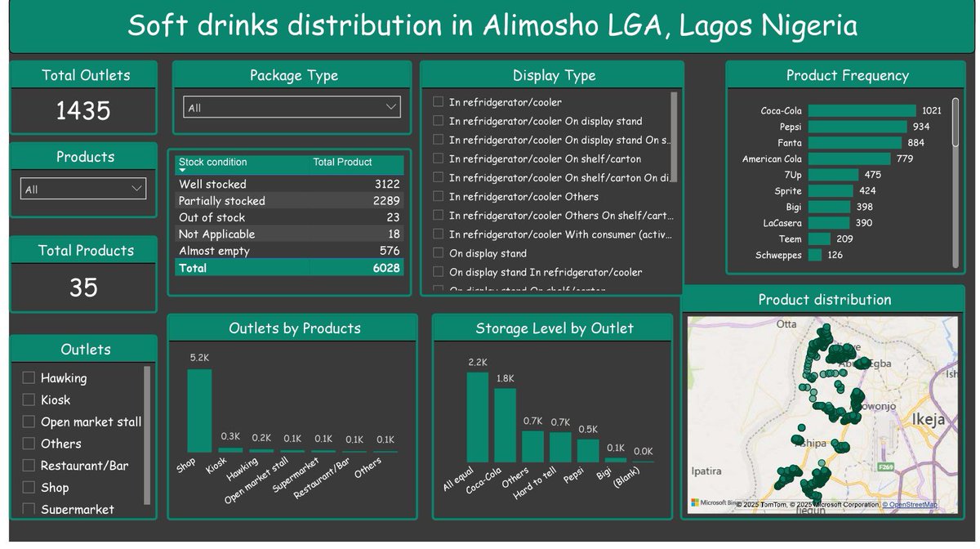Click the Pepsi bar in Storage Level chart
Viewport: 980px width, 549px height.
(x=588, y=451)
